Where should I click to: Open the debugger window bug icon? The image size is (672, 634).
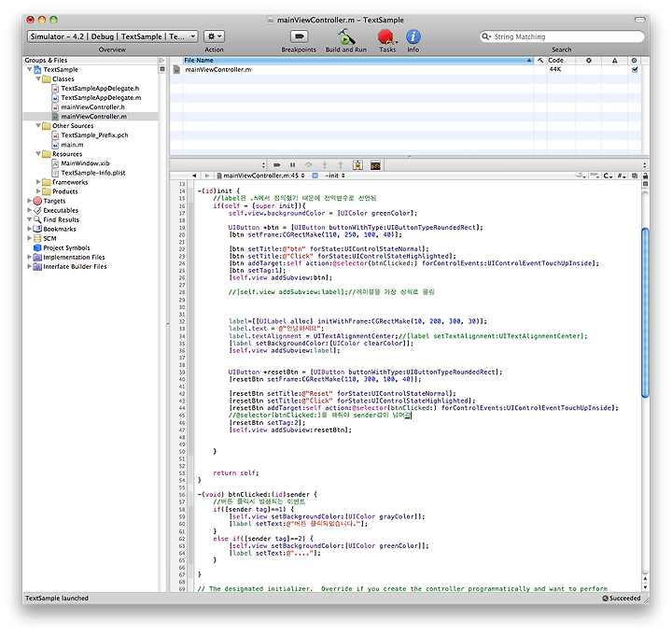(357, 165)
